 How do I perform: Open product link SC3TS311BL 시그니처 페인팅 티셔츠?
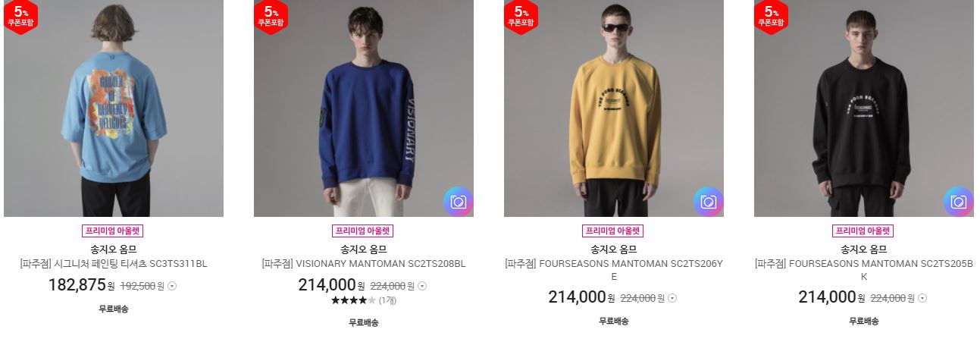click(114, 264)
